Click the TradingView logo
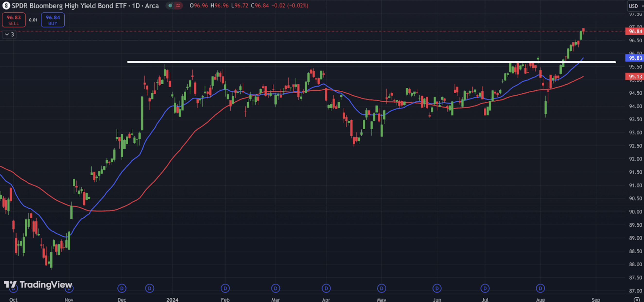Screen dimensions: 644x302 38,284
